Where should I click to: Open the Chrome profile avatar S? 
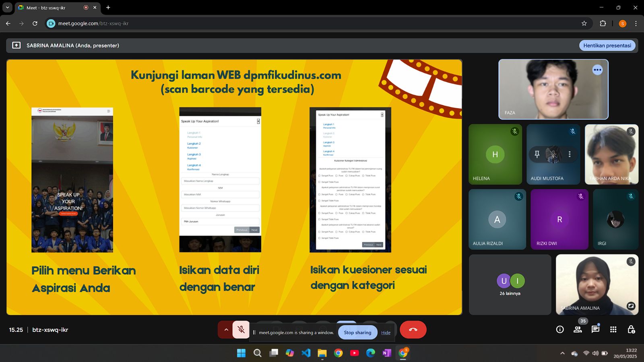pyautogui.click(x=623, y=24)
